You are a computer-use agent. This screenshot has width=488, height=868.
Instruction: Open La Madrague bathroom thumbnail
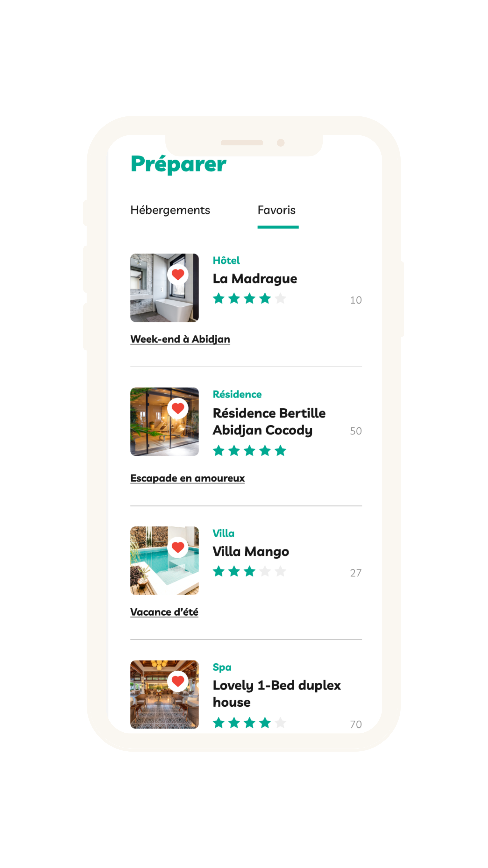point(164,288)
